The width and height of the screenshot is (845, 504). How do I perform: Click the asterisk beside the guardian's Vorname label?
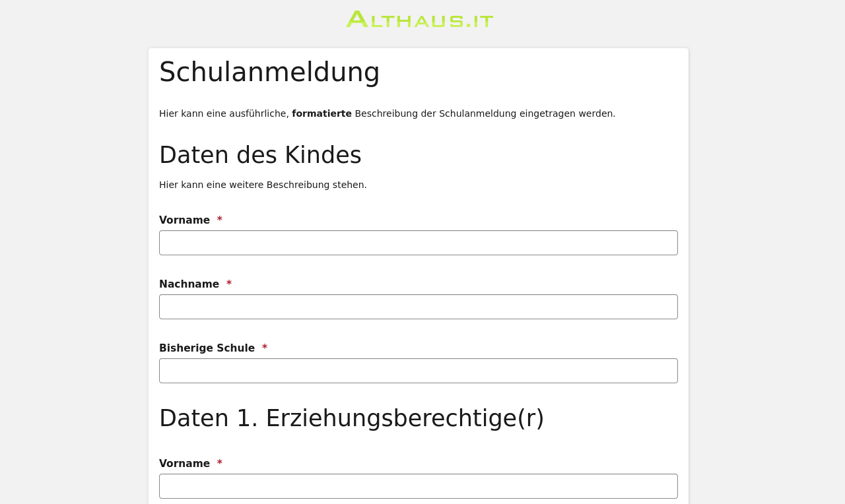[220, 463]
